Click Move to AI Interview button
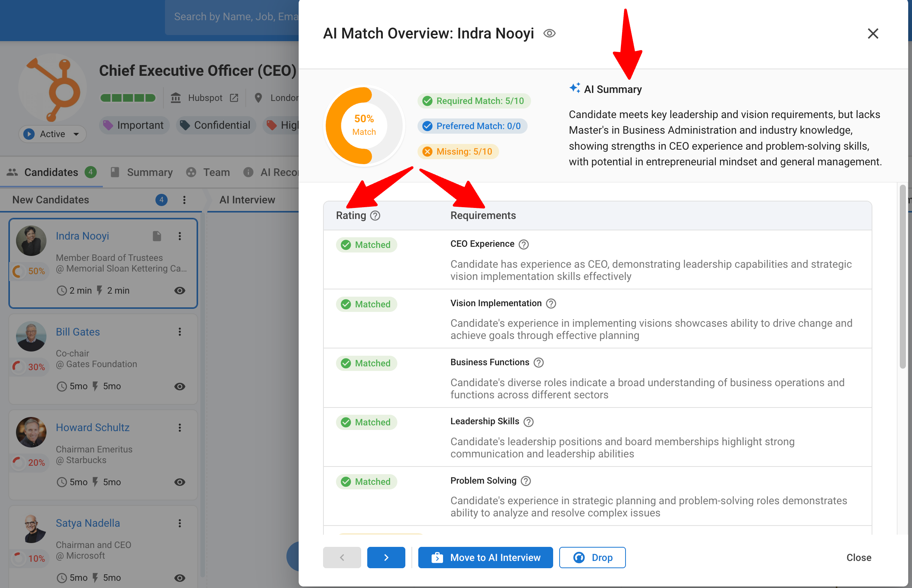This screenshot has height=588, width=912. tap(485, 558)
